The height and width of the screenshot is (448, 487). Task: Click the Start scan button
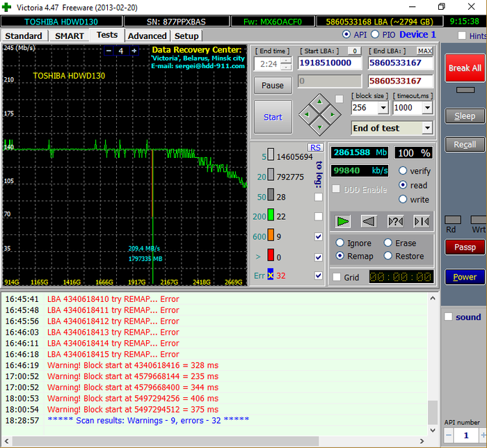(x=273, y=117)
